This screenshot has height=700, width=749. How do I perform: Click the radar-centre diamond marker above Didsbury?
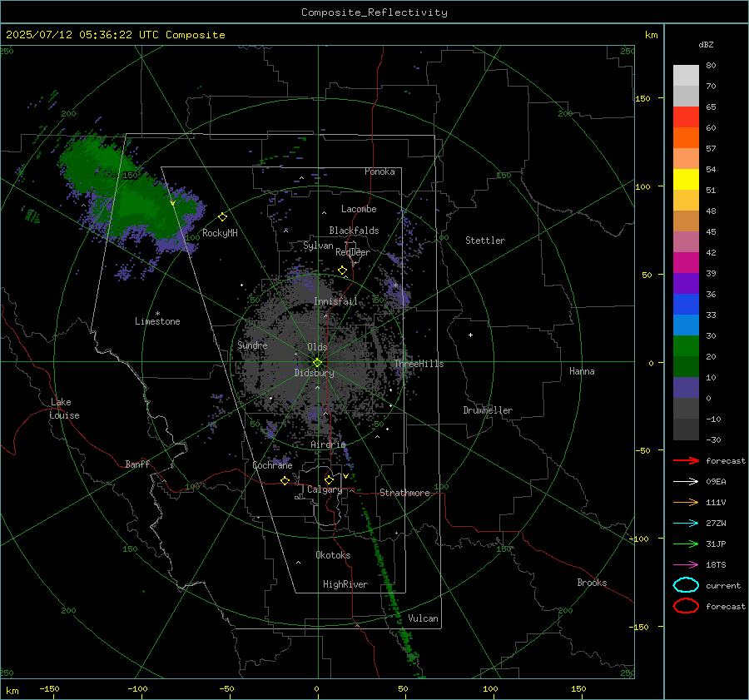318,363
